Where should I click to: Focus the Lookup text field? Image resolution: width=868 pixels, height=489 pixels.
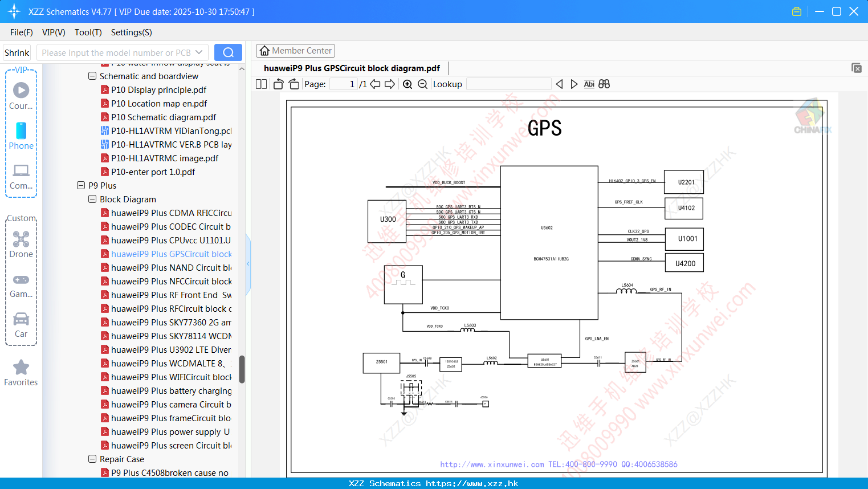point(508,84)
